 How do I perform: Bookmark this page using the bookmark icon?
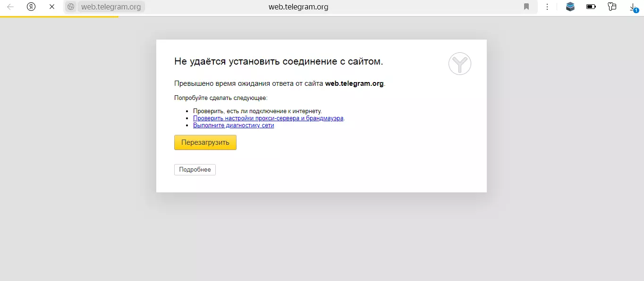[x=526, y=7]
